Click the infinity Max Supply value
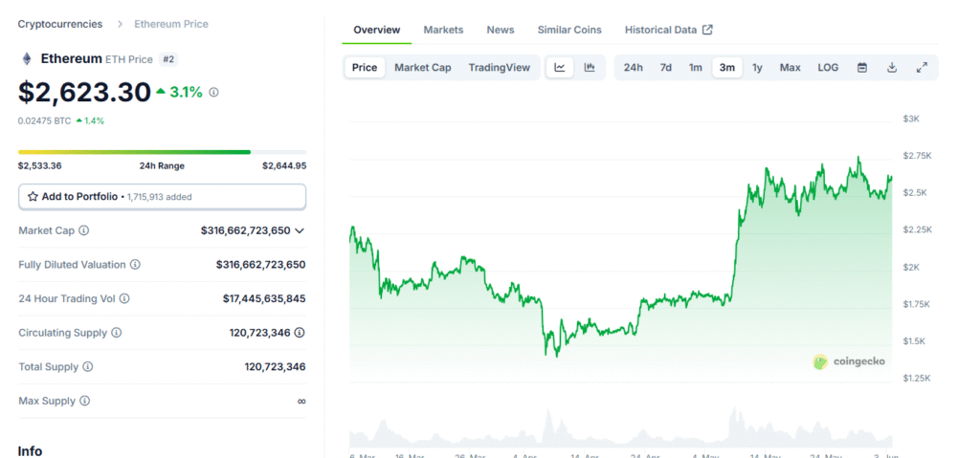This screenshot has height=458, width=980. [x=301, y=402]
